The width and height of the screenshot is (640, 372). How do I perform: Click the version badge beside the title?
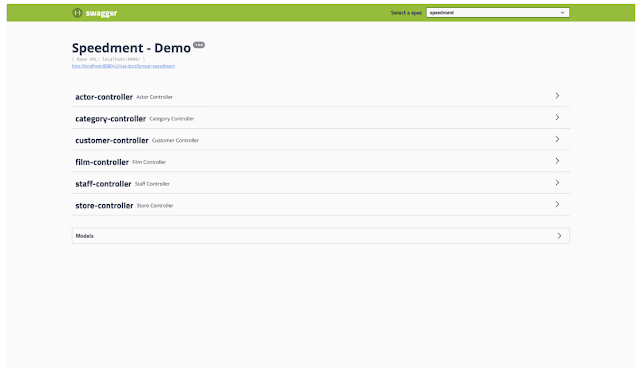(199, 45)
